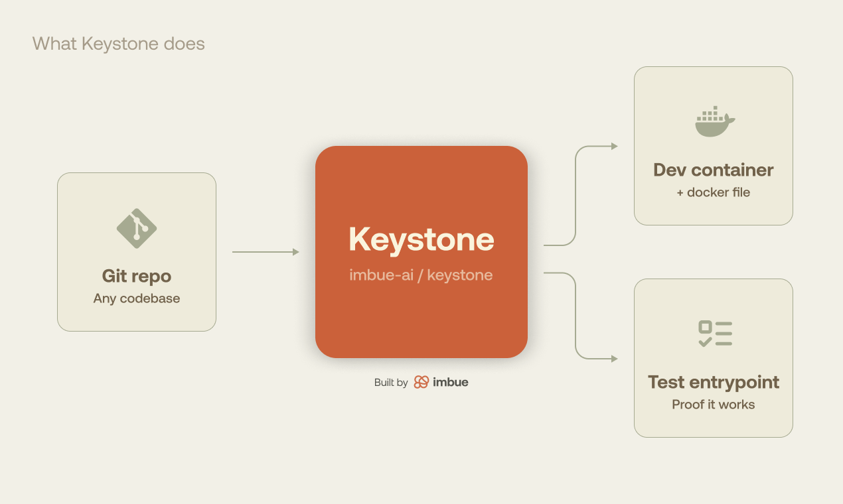This screenshot has height=504, width=843.
Task: Click the checklist icon above Test entrypoint
Action: [714, 334]
